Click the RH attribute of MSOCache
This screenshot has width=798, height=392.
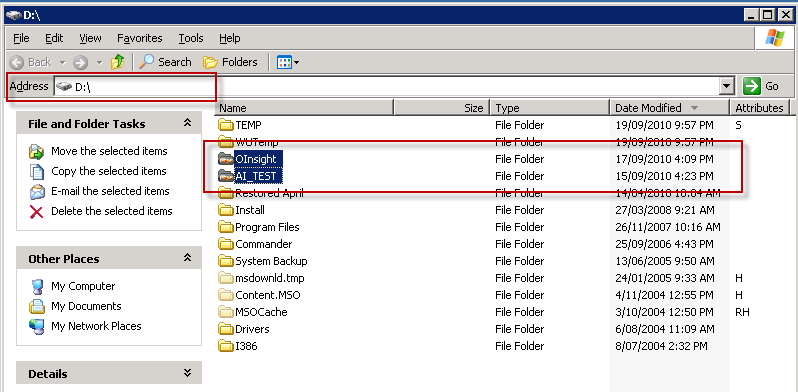742,312
